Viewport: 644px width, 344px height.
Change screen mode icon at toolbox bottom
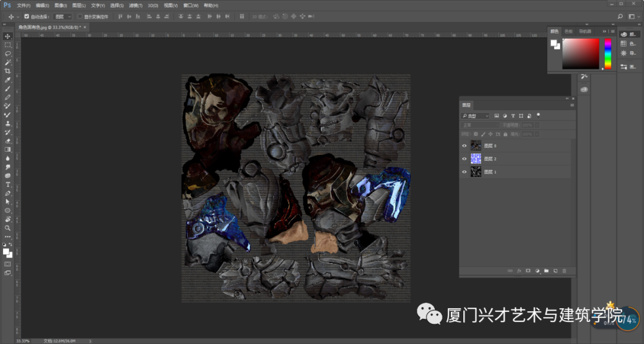click(7, 272)
